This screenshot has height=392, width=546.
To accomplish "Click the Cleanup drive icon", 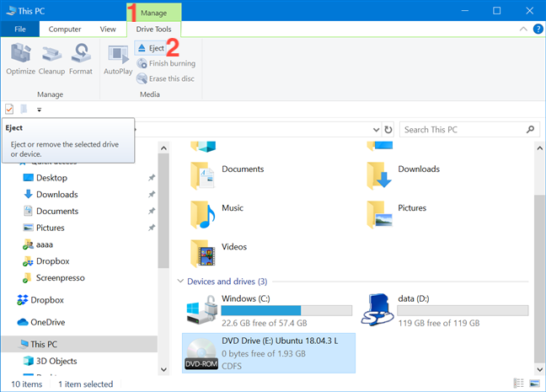I will pos(51,54).
